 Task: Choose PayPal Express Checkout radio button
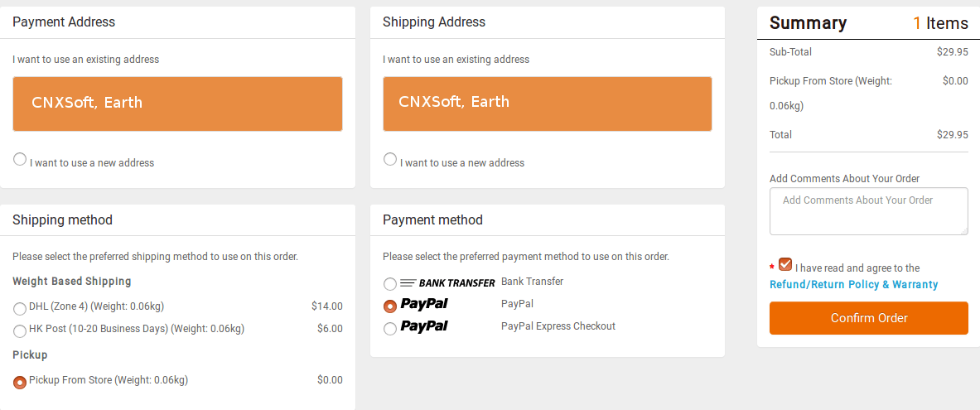[x=390, y=329]
